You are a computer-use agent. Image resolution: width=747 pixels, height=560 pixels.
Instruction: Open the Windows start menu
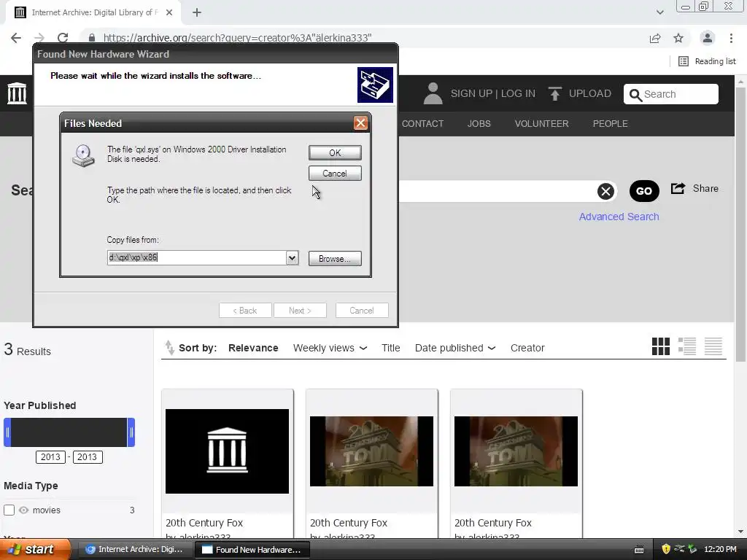(x=35, y=550)
